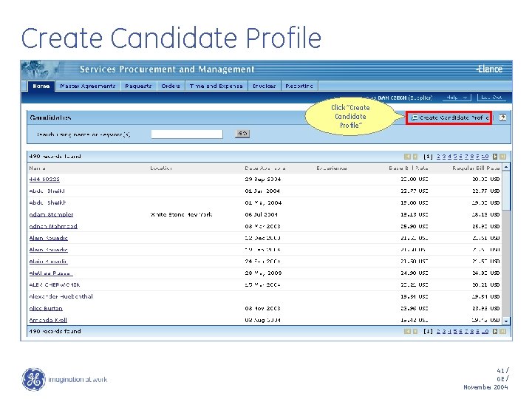Open Alain Souadic dated Dec 2003
This screenshot has height=399, width=532.
[x=49, y=238]
